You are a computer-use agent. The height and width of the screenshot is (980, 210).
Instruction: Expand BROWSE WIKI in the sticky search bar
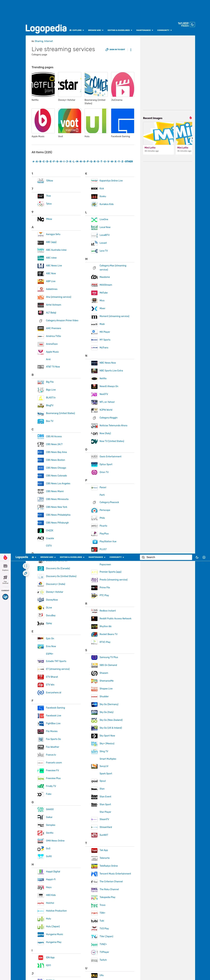[x=48, y=557]
